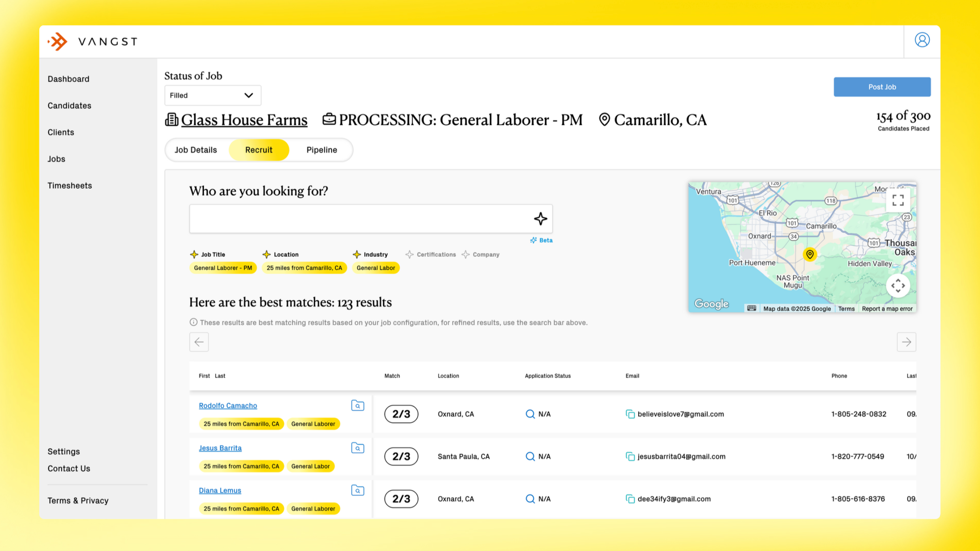
Task: Open the Glass House Farms link
Action: pyautogui.click(x=244, y=120)
